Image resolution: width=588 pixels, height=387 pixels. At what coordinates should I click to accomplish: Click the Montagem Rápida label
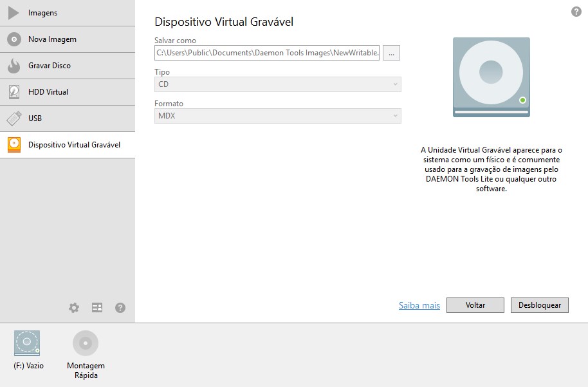click(86, 370)
